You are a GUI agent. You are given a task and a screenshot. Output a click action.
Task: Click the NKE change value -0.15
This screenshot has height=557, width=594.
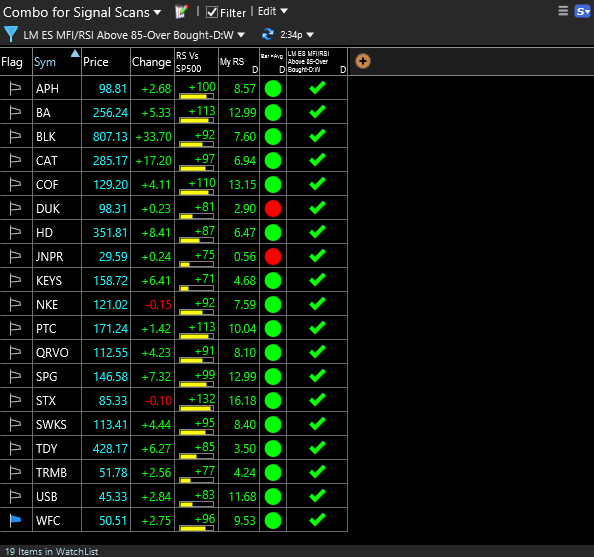click(x=158, y=305)
